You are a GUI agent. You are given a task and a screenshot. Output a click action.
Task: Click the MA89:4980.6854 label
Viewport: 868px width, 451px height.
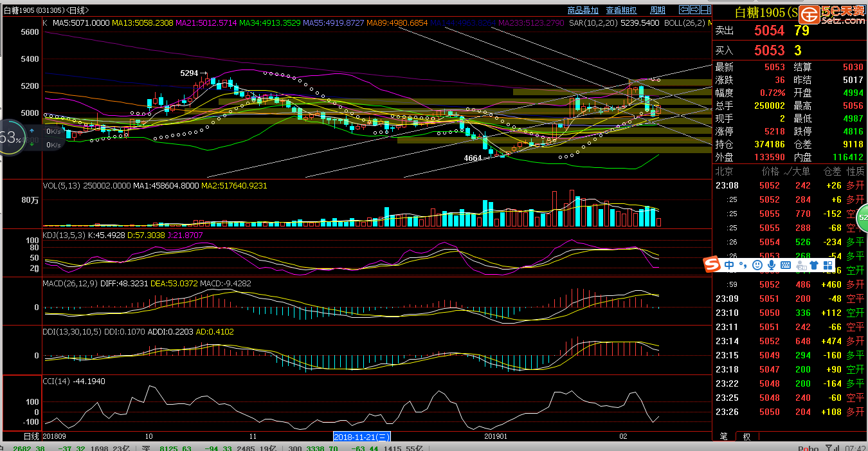[x=397, y=23]
